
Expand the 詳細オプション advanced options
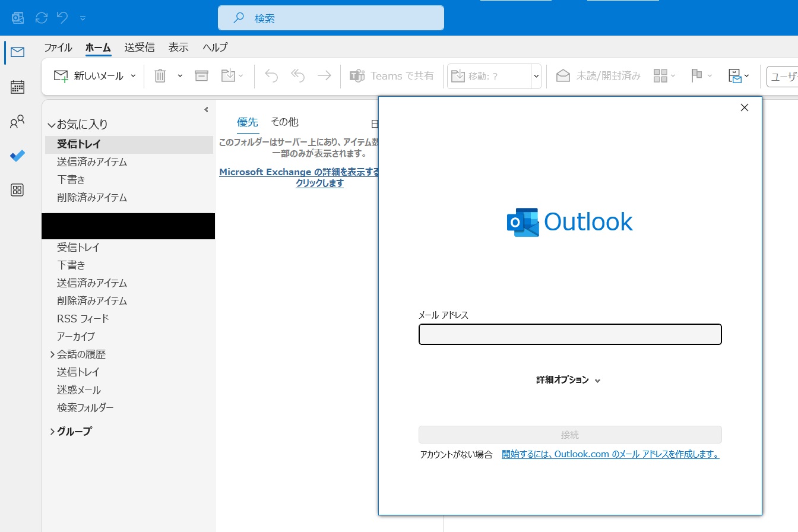pyautogui.click(x=568, y=380)
